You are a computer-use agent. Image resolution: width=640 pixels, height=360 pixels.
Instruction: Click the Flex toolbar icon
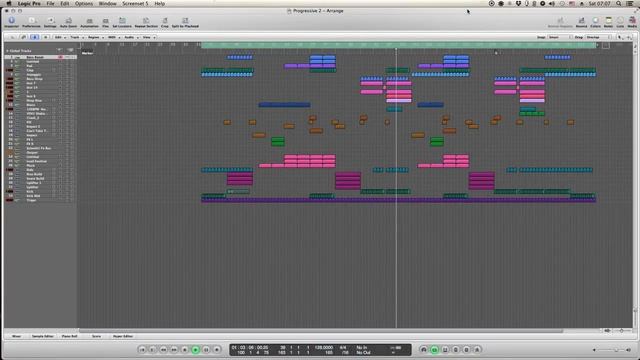(x=105, y=22)
